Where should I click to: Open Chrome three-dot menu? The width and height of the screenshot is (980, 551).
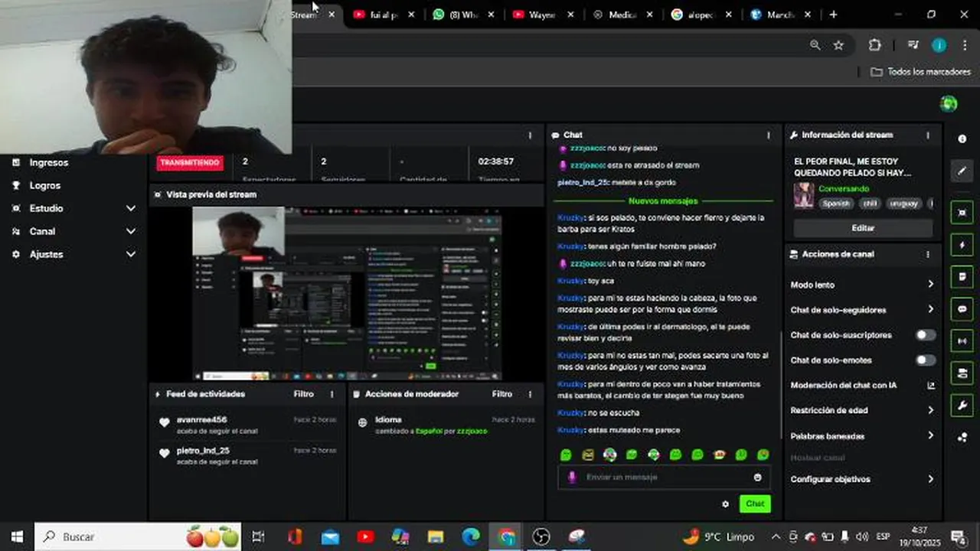click(x=964, y=45)
